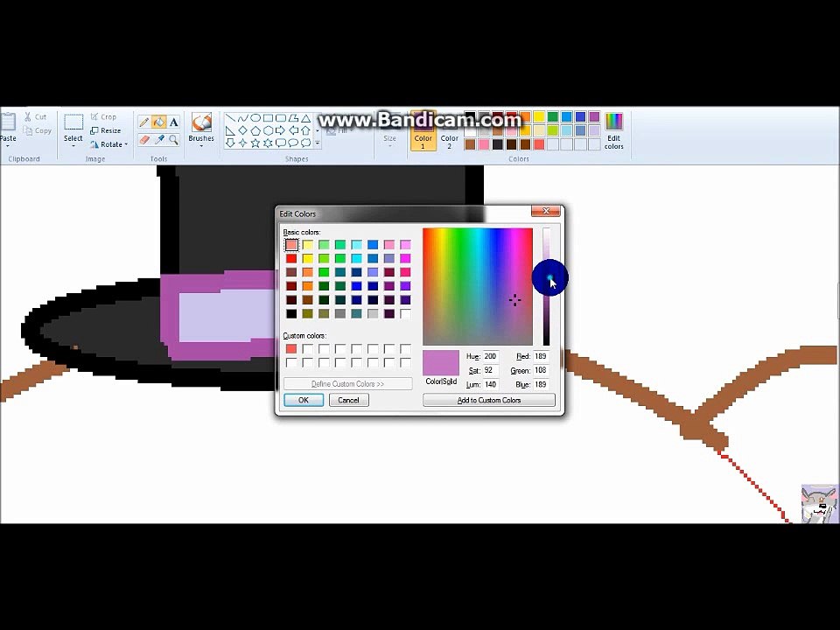Choose the Curve shape
Screen dimensions: 840x630
[x=243, y=118]
